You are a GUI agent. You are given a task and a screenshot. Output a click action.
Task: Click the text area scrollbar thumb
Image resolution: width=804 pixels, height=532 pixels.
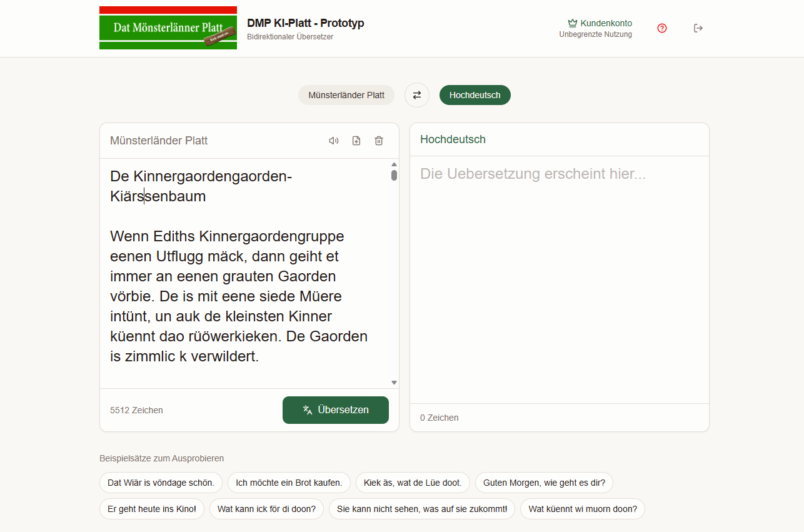[x=394, y=175]
